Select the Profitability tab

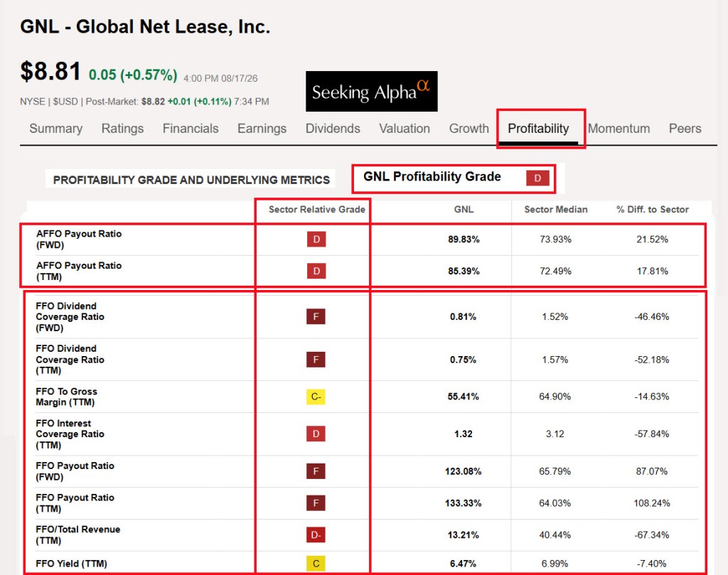(539, 129)
